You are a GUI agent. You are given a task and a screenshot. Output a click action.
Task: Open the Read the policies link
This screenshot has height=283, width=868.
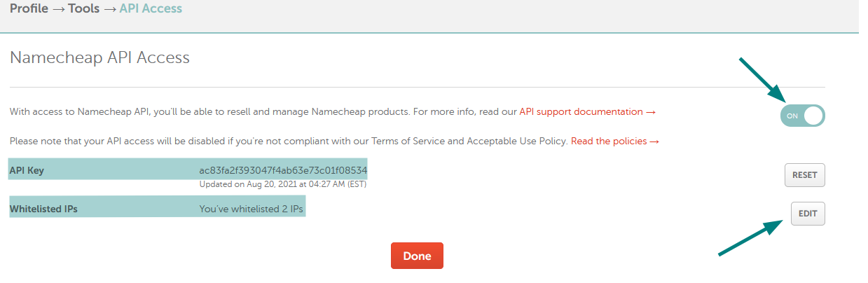[615, 141]
